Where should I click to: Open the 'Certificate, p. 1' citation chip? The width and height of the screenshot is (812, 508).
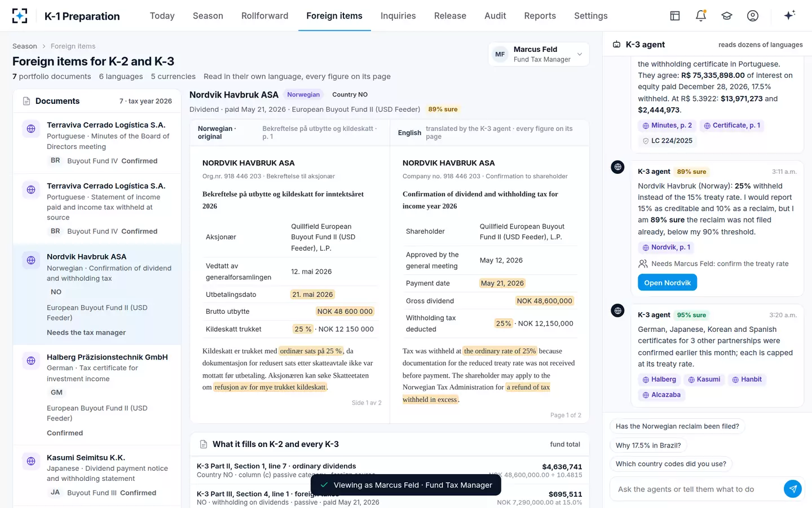(x=732, y=125)
